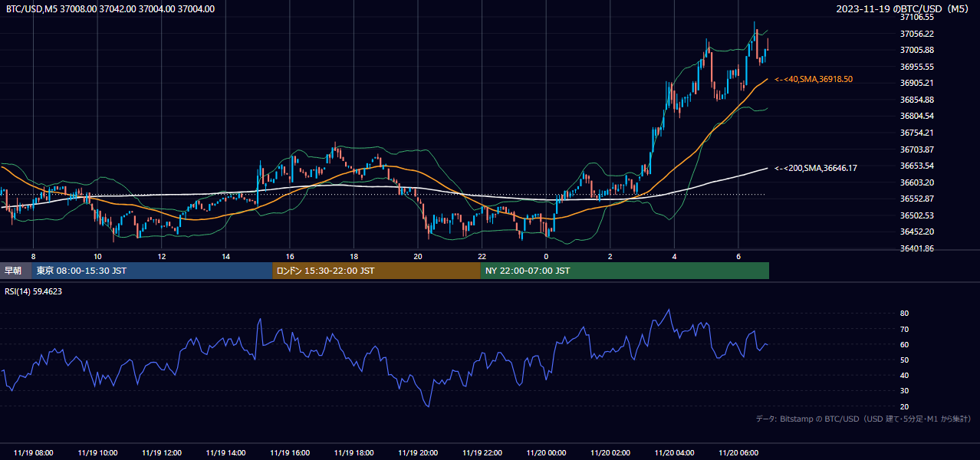Viewport: 980px width, 460px height.
Task: Click the 11/20 02:00 time axis label
Action: coord(610,452)
